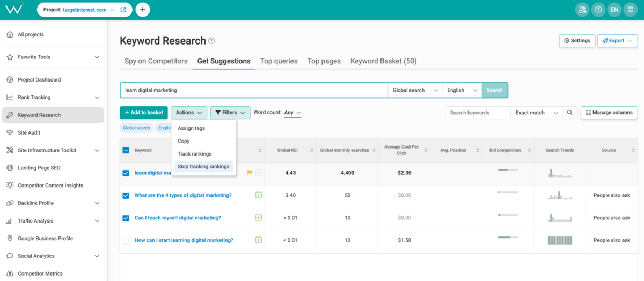Open the Global search dropdown
Image resolution: width=644 pixels, height=281 pixels.
pyautogui.click(x=415, y=90)
